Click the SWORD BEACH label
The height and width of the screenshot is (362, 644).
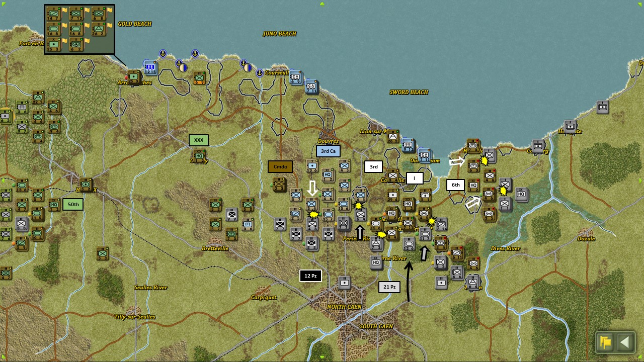(409, 92)
